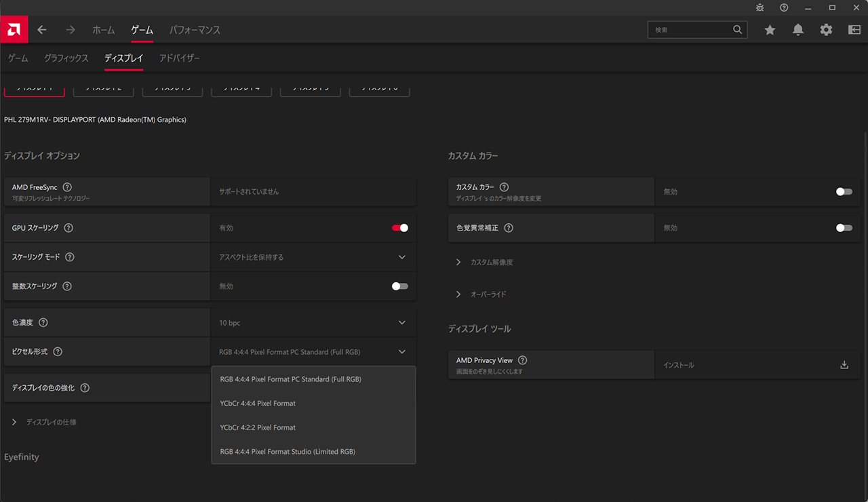868x502 pixels.
Task: Enable the 色覚異常補正 toggle
Action: [844, 228]
